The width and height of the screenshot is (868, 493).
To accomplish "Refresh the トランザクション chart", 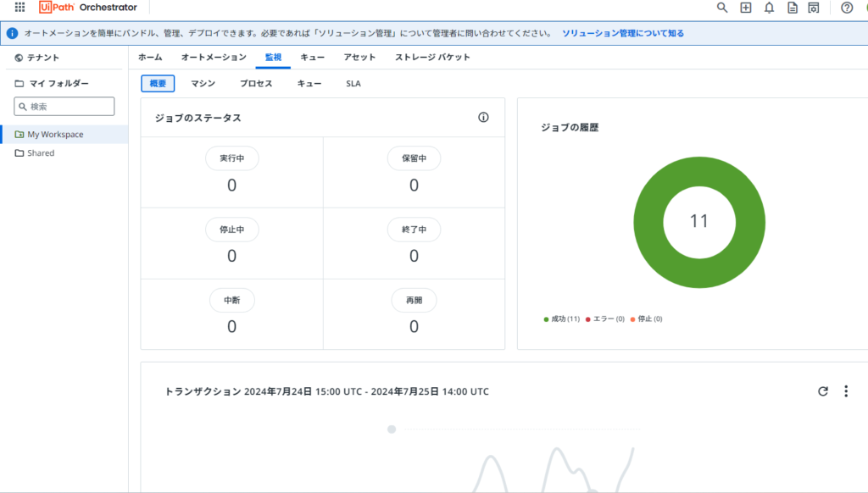I will tap(822, 391).
